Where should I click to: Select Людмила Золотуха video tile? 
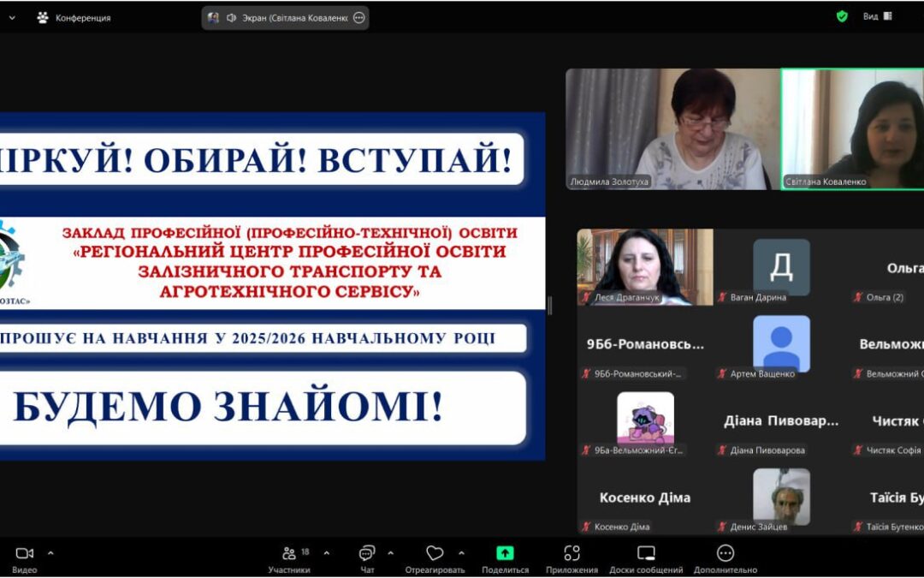pos(673,129)
